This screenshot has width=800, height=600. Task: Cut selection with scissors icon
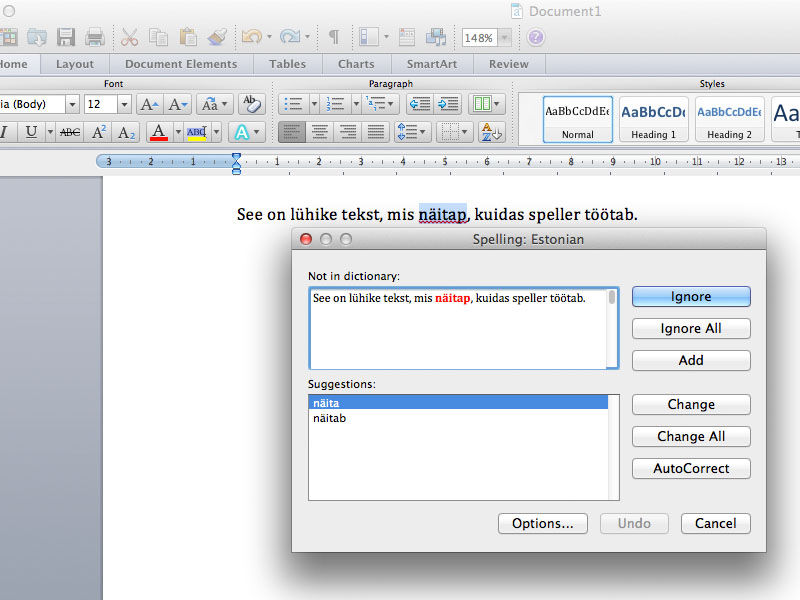(x=129, y=37)
